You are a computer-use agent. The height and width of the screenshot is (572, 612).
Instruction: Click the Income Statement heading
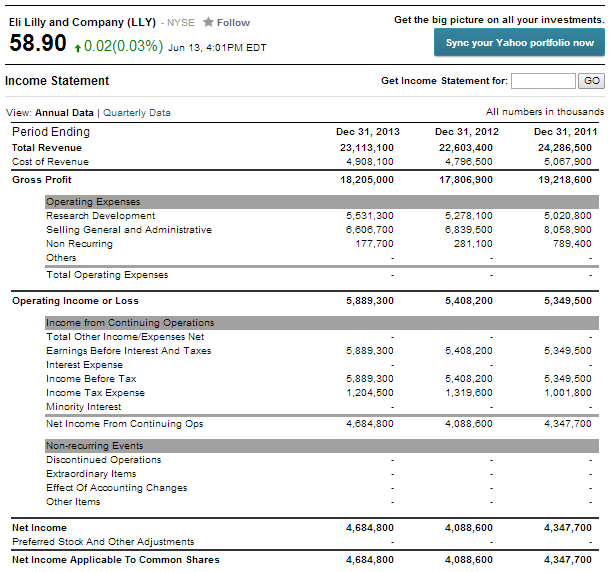point(57,81)
